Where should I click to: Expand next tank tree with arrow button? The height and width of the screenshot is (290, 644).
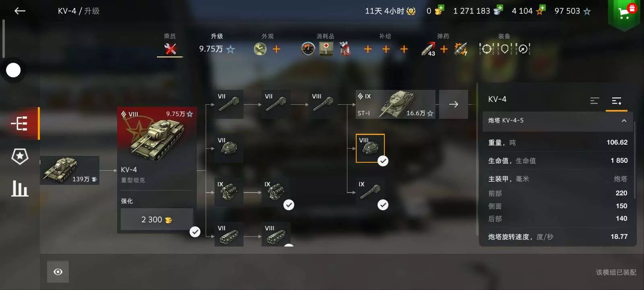click(454, 104)
